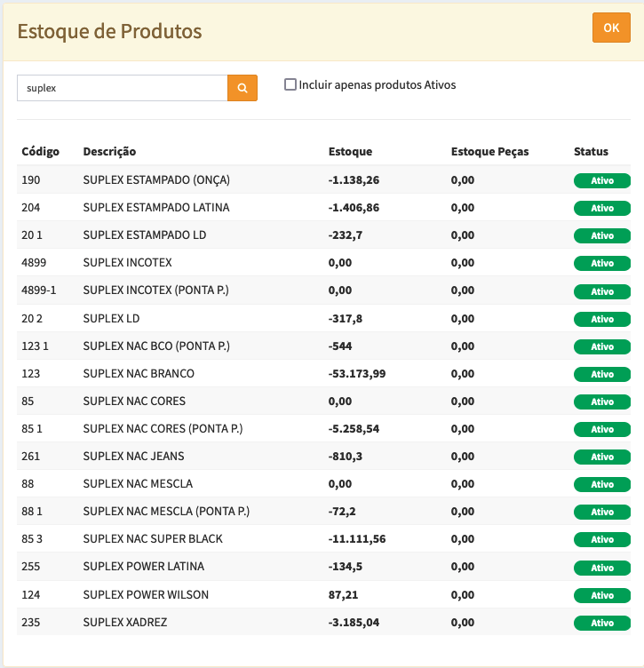644x668 pixels.
Task: Click the search field containing 'suplex'
Action: point(123,88)
